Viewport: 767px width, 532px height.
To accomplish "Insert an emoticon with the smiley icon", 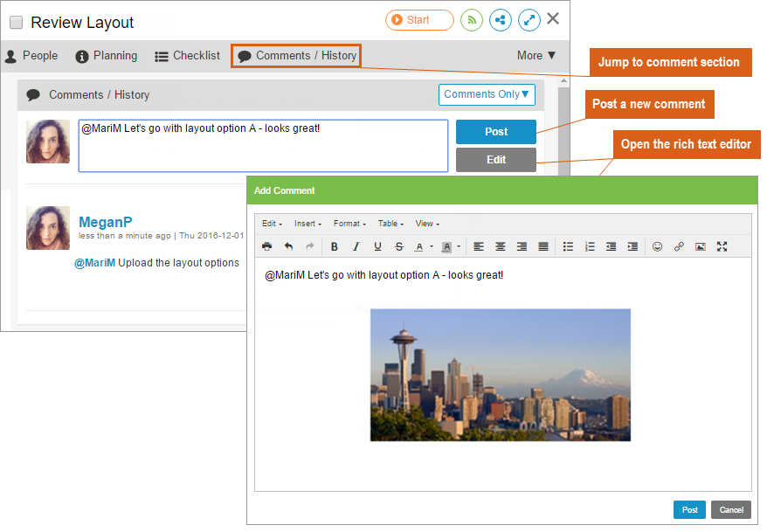I will pos(657,247).
